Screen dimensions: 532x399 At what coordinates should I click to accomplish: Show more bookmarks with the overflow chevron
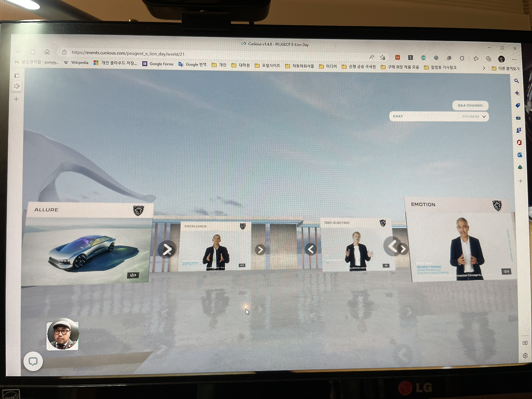point(484,68)
